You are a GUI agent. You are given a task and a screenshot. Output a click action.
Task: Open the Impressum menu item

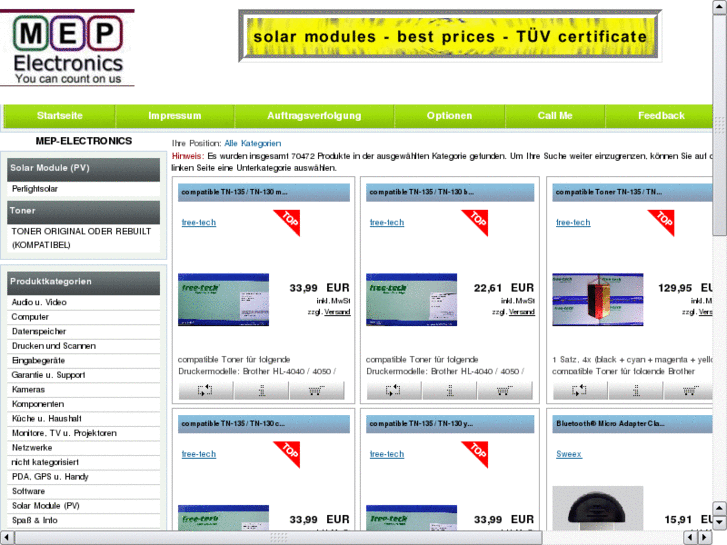(x=175, y=116)
